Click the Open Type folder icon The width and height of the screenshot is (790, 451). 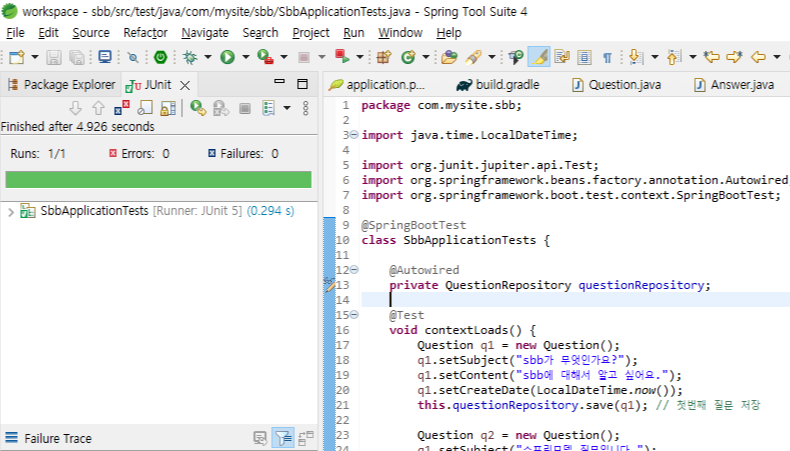tap(449, 57)
